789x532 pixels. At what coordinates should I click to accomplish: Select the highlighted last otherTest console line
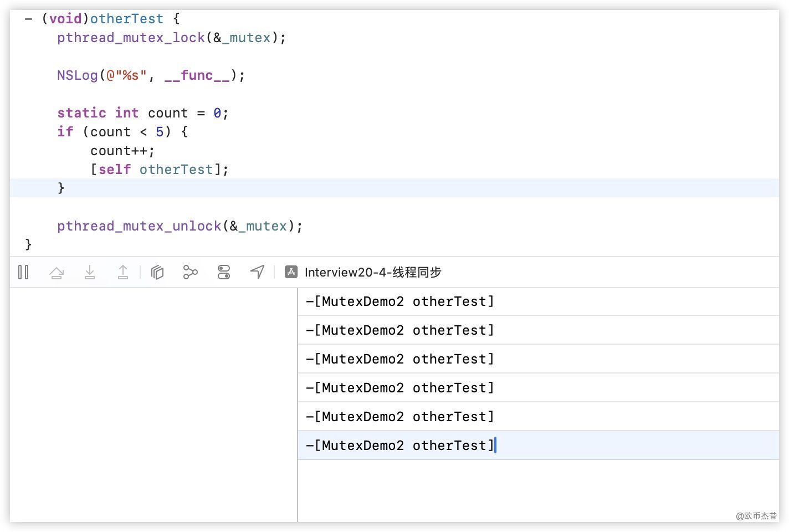[x=399, y=446]
